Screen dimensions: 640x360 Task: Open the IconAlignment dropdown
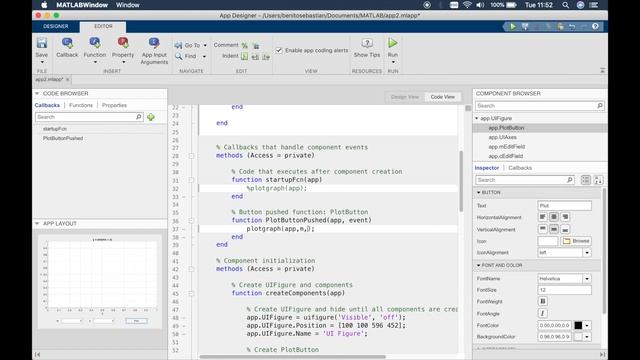coord(587,253)
